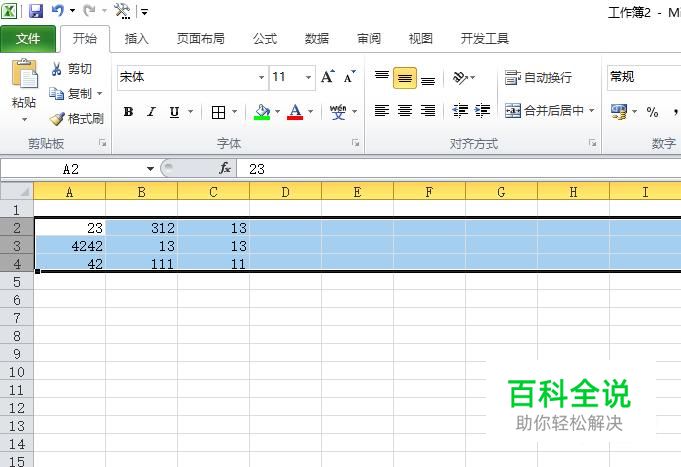Toggle Underline formatting
This screenshot has height=467, width=681.
pos(174,112)
